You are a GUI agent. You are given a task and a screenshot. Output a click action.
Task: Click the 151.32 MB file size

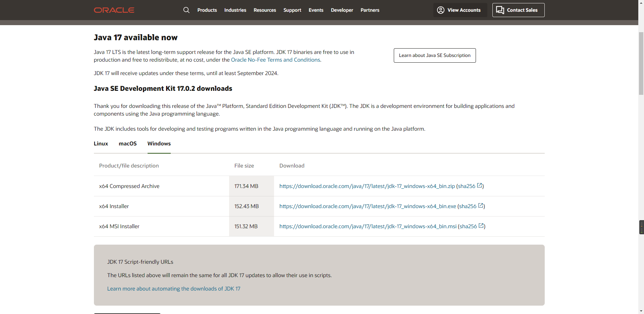[x=246, y=226]
